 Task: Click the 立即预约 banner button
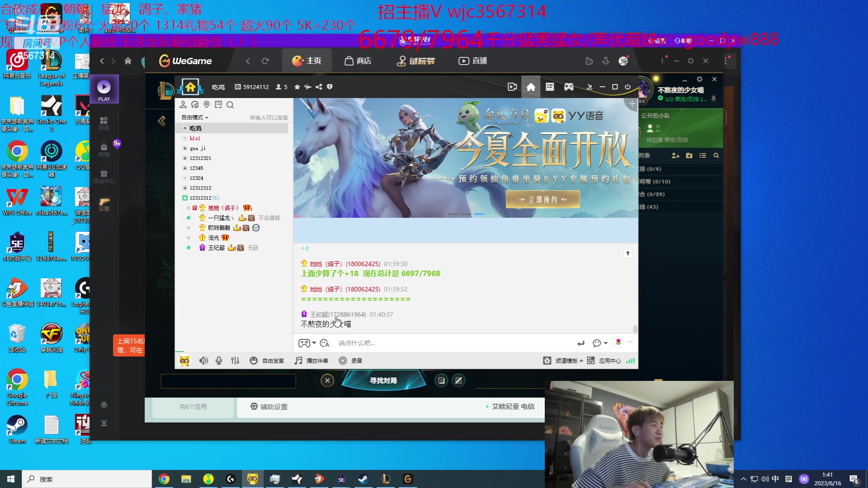point(542,199)
